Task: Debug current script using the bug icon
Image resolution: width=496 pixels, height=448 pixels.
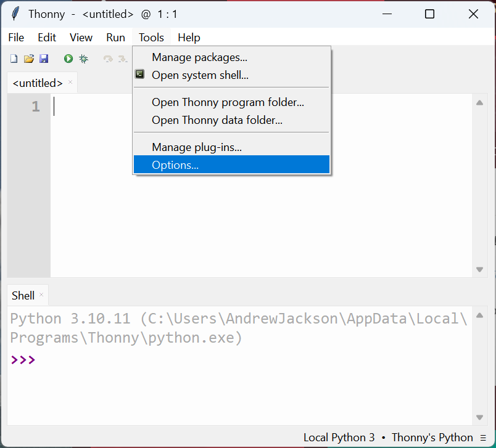Action: coord(83,59)
